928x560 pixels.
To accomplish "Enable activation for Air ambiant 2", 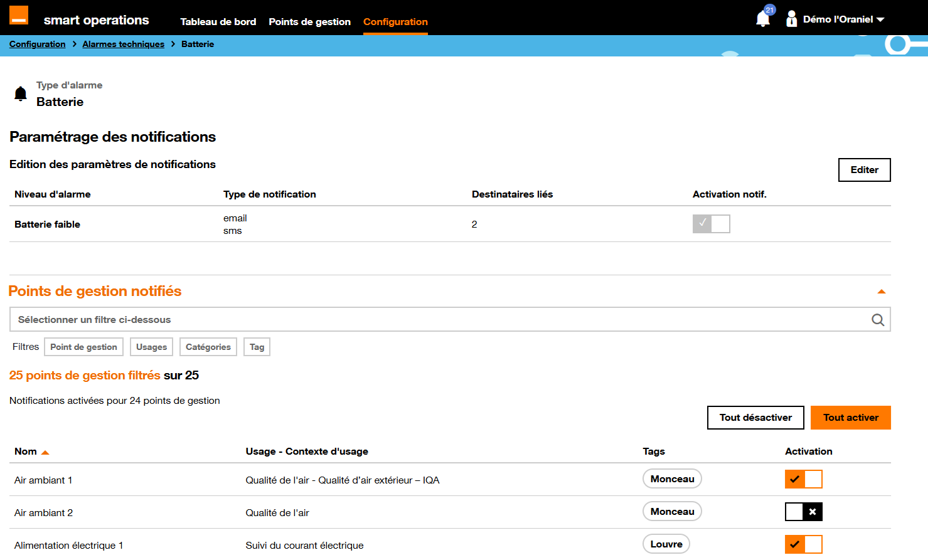I will [x=804, y=512].
